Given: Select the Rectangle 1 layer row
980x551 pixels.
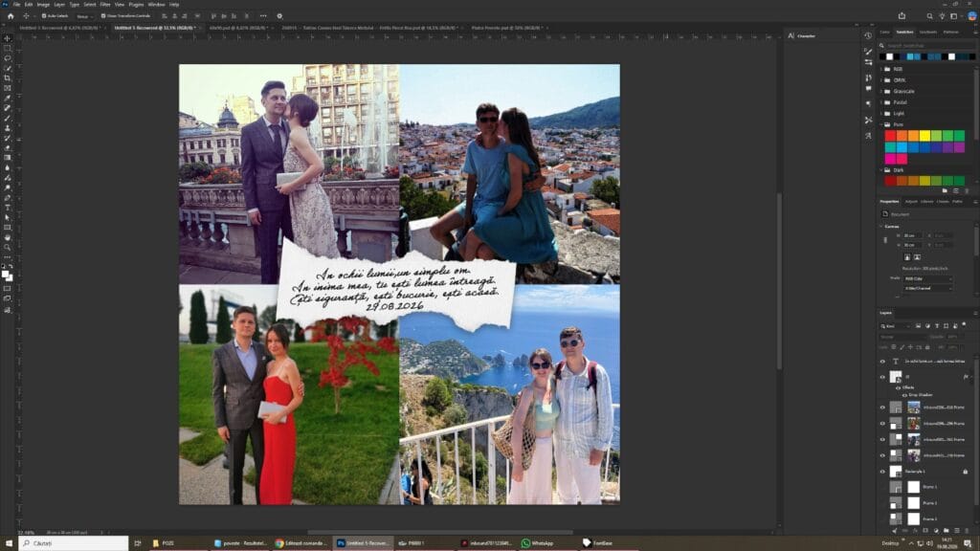Looking at the screenshot, I should 926,472.
